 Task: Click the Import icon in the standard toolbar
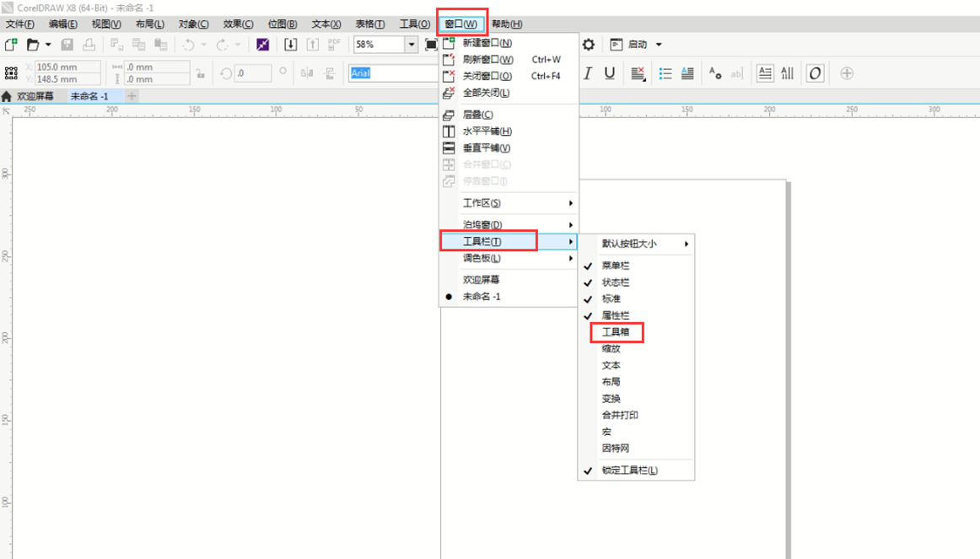tap(290, 45)
